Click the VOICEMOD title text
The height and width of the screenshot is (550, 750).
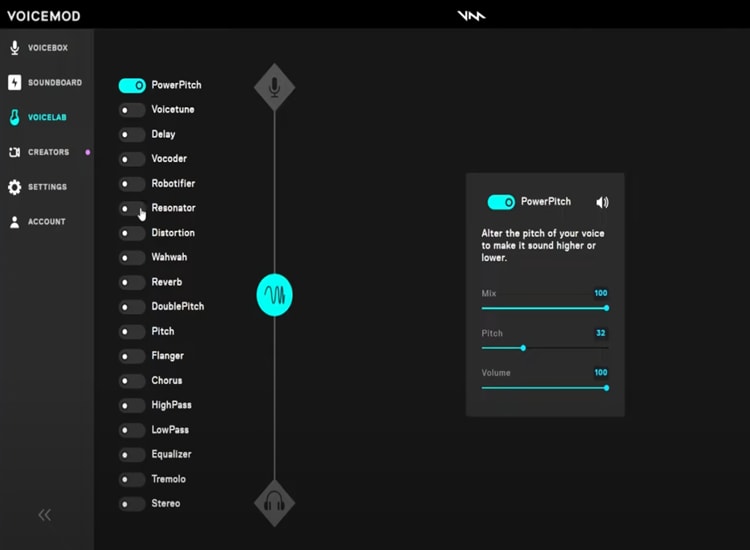pyautogui.click(x=44, y=16)
